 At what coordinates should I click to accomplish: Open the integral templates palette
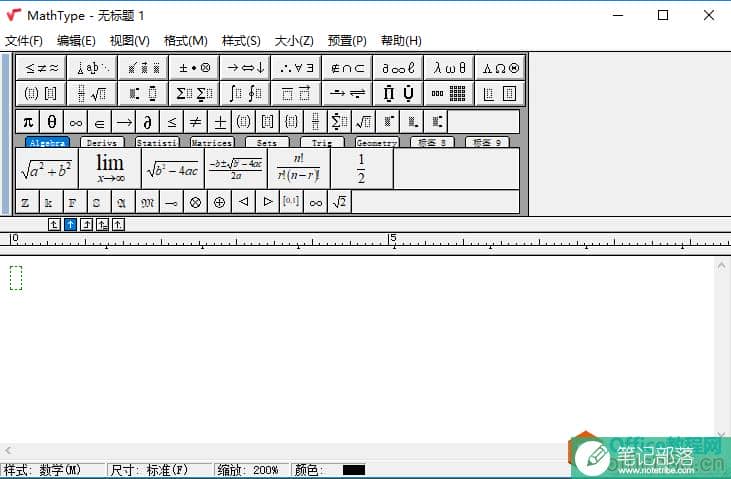pyautogui.click(x=245, y=94)
